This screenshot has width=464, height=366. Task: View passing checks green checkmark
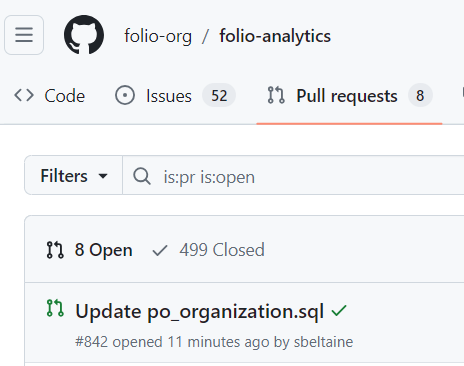pos(339,311)
